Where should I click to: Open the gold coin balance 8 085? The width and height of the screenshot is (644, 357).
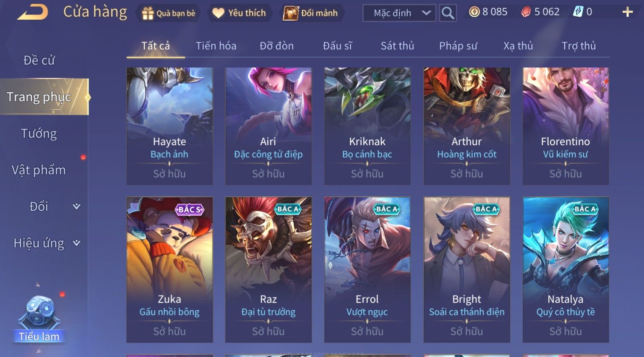[x=488, y=12]
